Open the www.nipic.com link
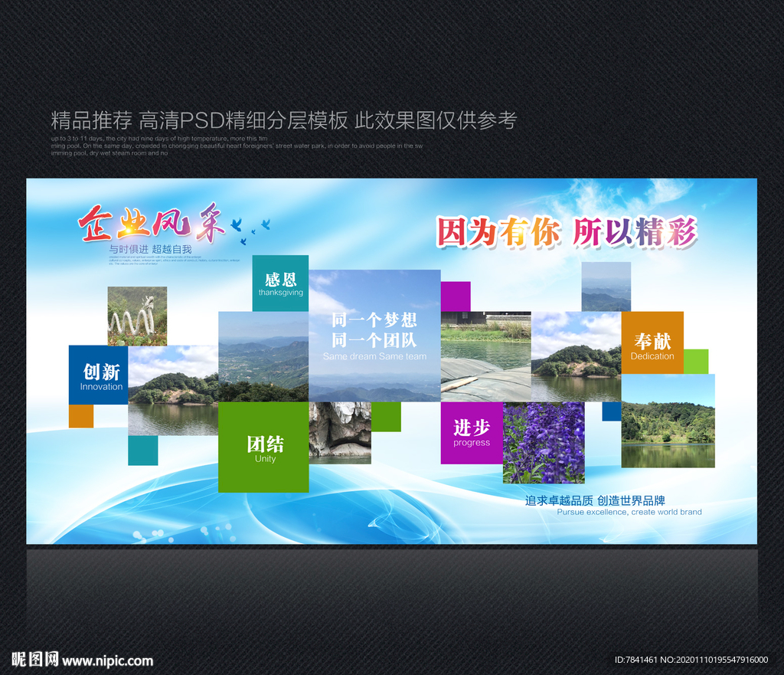784x675 pixels. click(107, 661)
